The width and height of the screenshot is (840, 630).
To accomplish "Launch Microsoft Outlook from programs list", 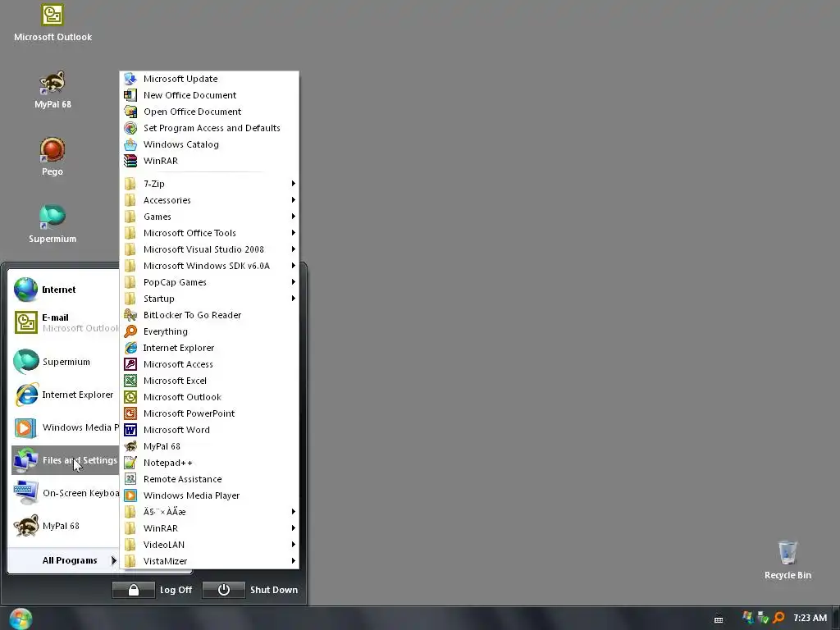I will click(x=209, y=397).
